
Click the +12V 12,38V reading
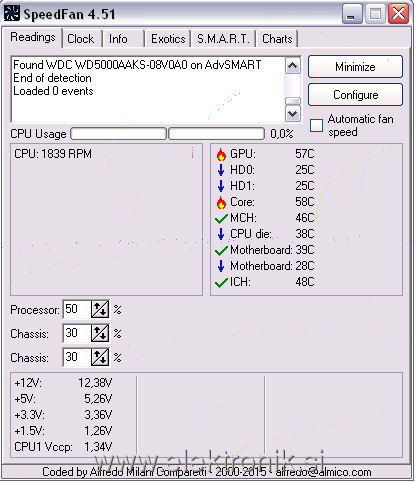63,383
